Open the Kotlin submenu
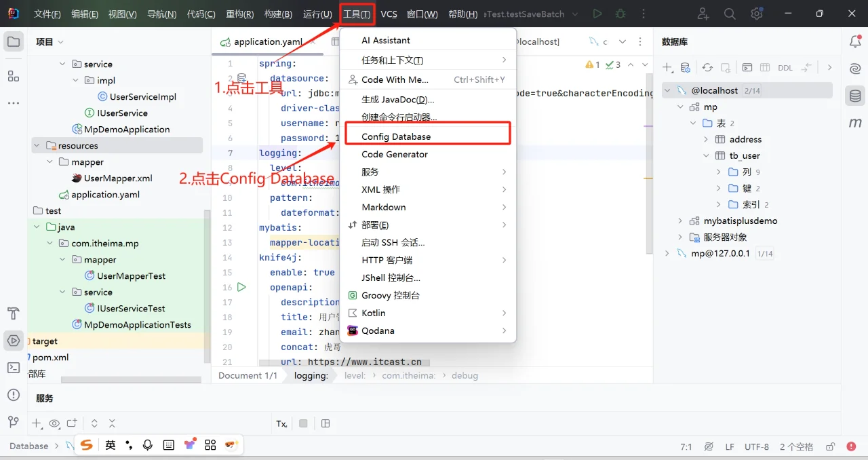Image resolution: width=868 pixels, height=460 pixels. (x=428, y=313)
